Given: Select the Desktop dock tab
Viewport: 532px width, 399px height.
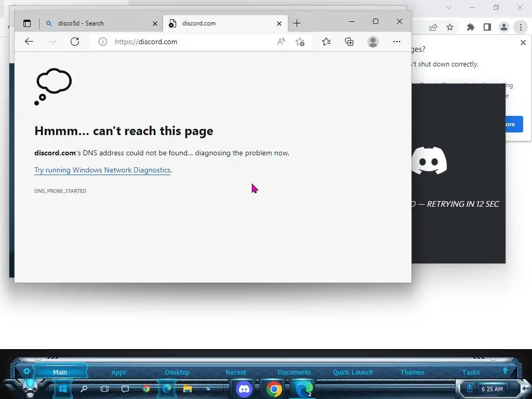Looking at the screenshot, I should coord(177,372).
